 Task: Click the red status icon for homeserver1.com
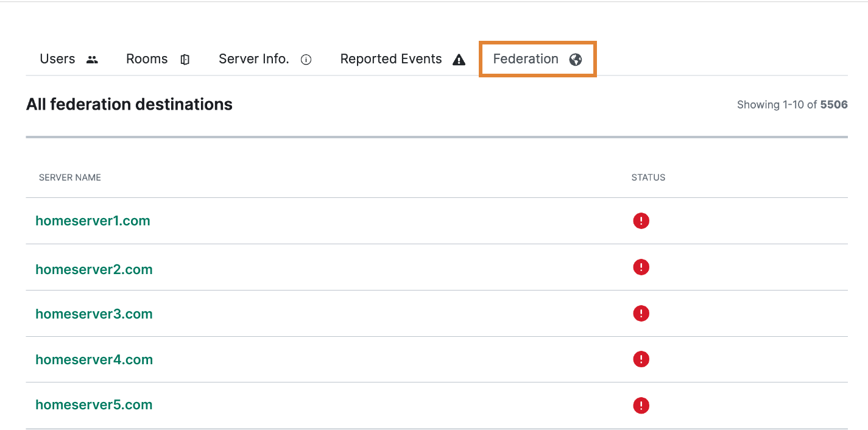pos(641,221)
